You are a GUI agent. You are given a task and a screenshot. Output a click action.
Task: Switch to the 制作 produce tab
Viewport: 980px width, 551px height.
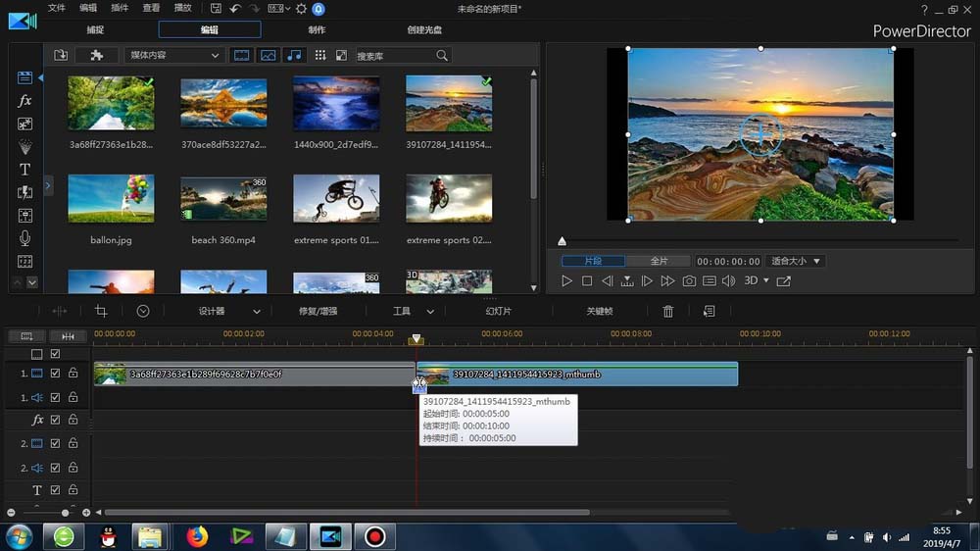(x=318, y=29)
